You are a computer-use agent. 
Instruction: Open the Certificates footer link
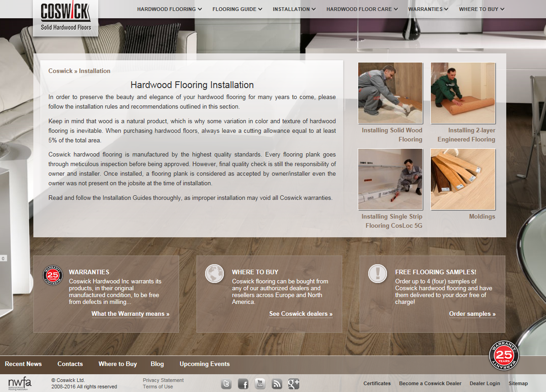tap(377, 383)
